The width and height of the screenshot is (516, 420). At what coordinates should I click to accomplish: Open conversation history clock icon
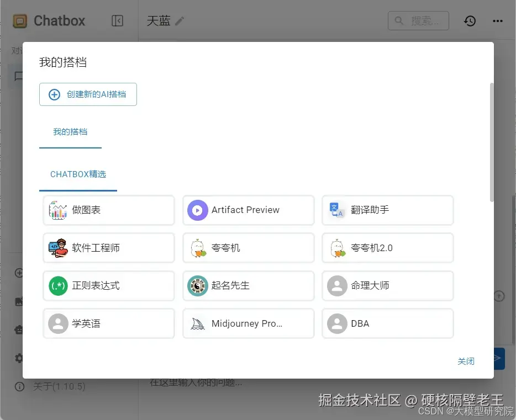point(470,21)
